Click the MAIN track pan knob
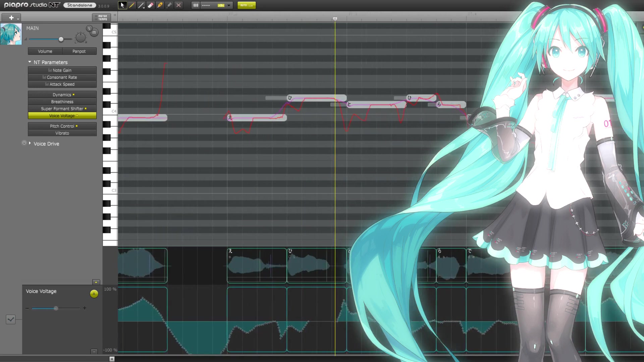This screenshot has height=362, width=644. click(x=81, y=38)
